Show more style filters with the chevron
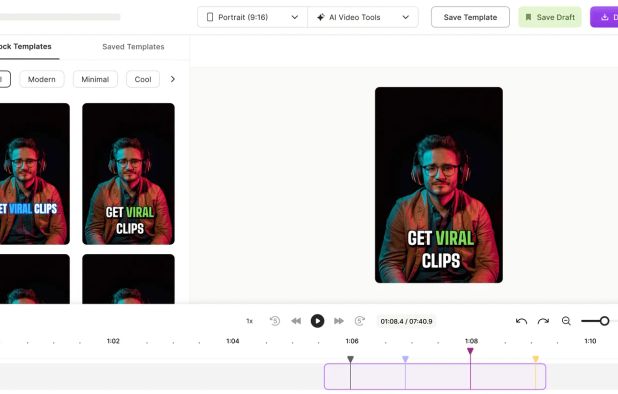618x394 pixels. tap(173, 79)
